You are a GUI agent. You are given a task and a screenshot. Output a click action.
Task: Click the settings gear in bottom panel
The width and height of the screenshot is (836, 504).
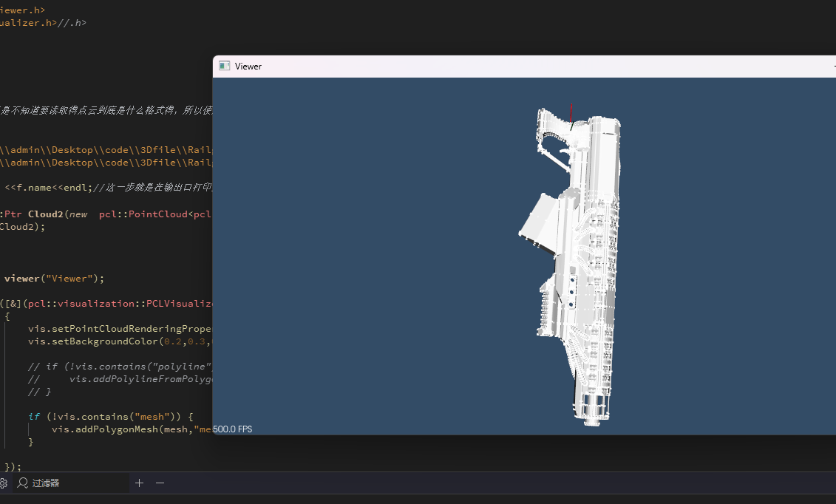point(3,483)
